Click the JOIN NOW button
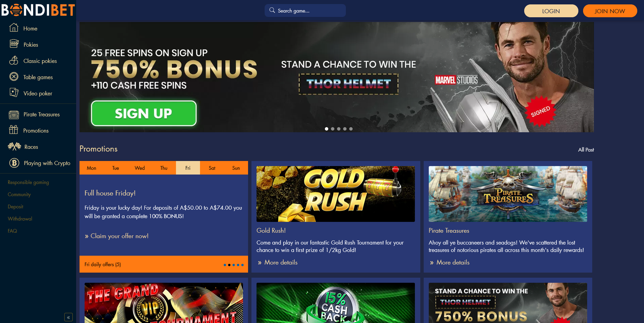 tap(610, 11)
